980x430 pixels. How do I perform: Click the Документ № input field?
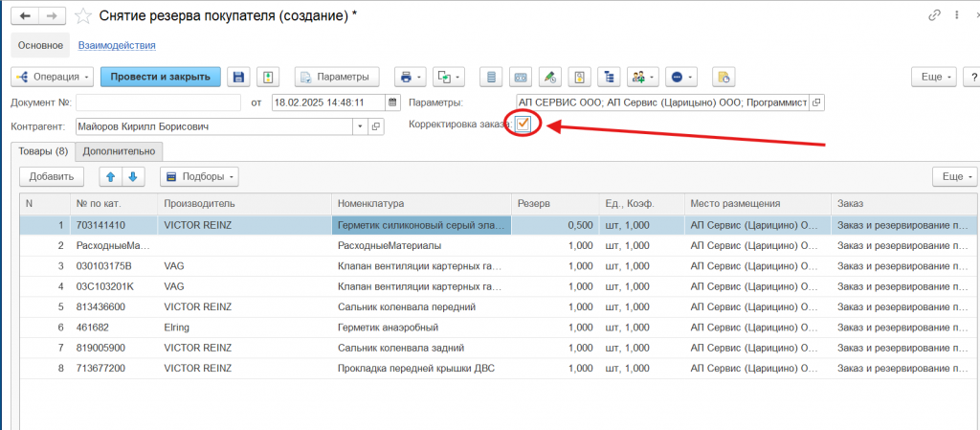[158, 102]
